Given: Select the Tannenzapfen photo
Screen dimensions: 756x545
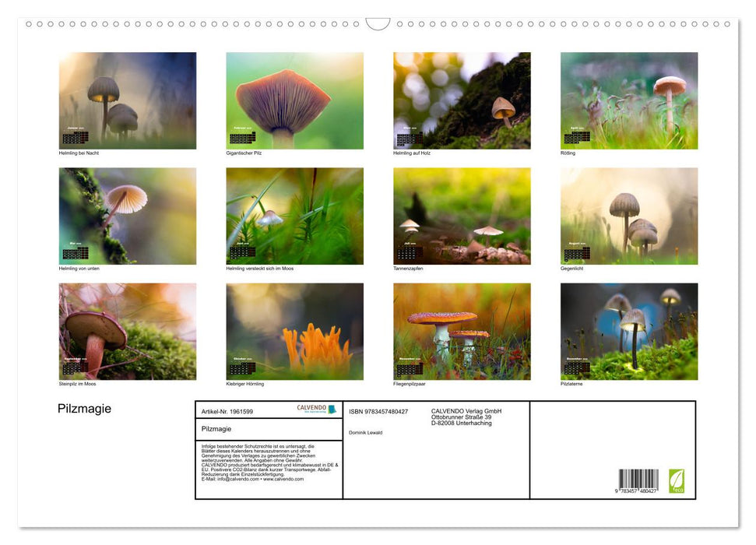Looking at the screenshot, I should click(x=462, y=216).
